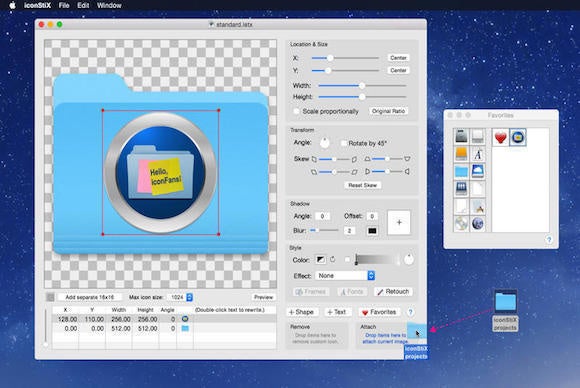Add a new Text layer
Screen dimensions: 580x388
pyautogui.click(x=337, y=312)
